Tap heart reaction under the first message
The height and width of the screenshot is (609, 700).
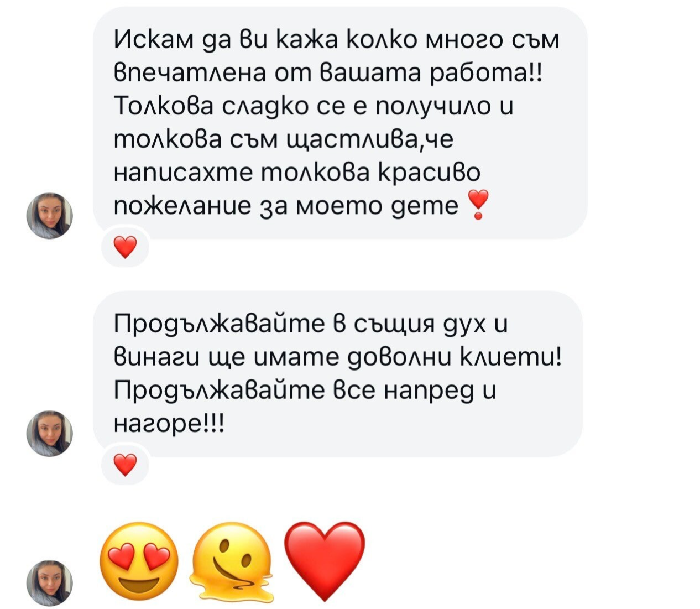pyautogui.click(x=126, y=247)
